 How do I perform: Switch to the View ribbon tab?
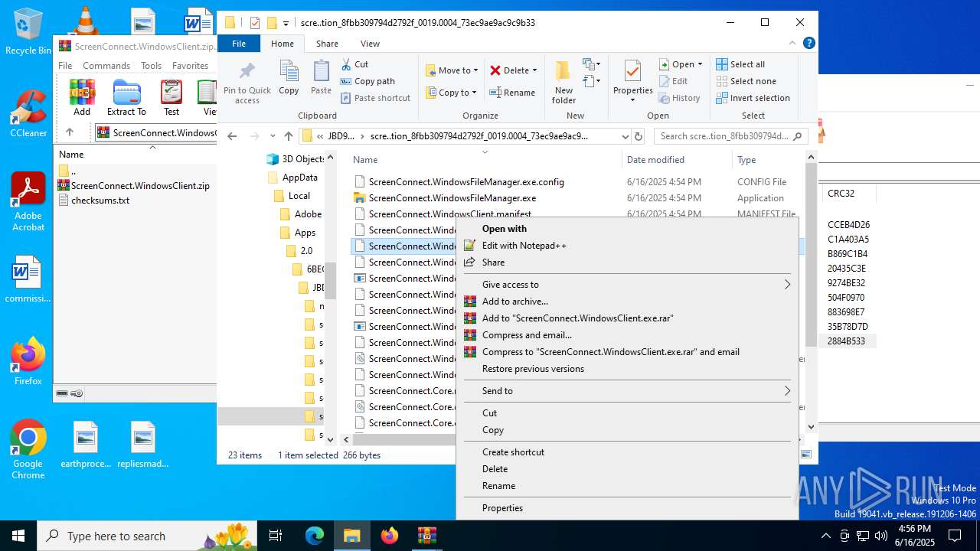click(370, 44)
